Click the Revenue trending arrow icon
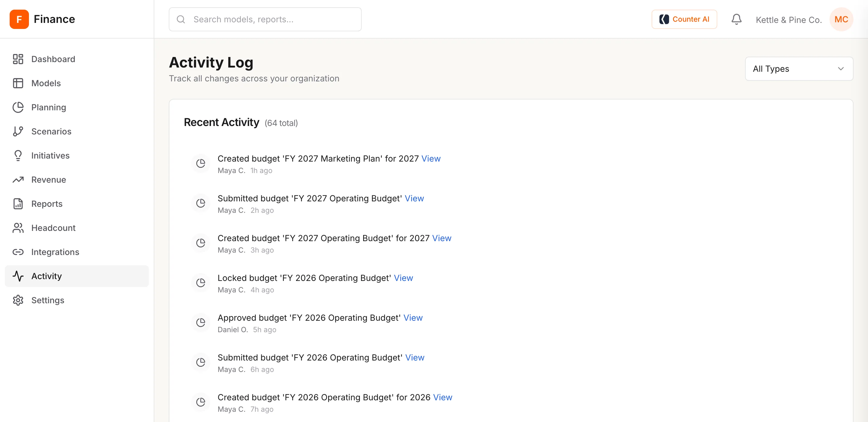 click(18, 180)
